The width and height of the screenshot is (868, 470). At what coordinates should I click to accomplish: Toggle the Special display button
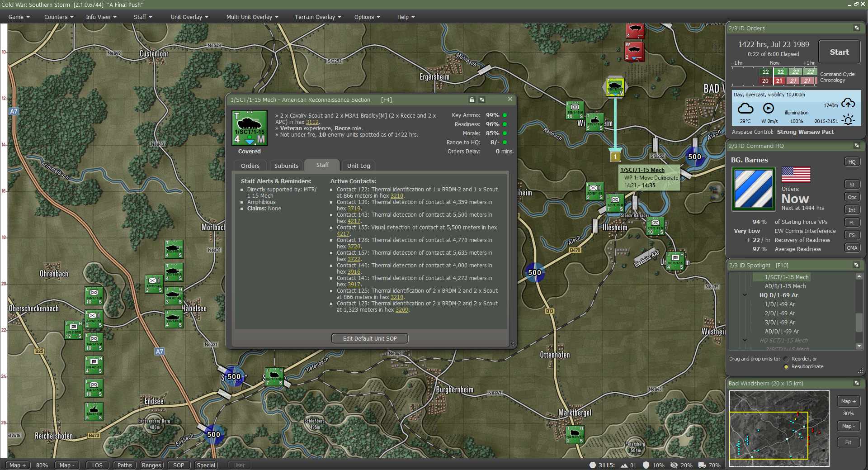tap(206, 465)
